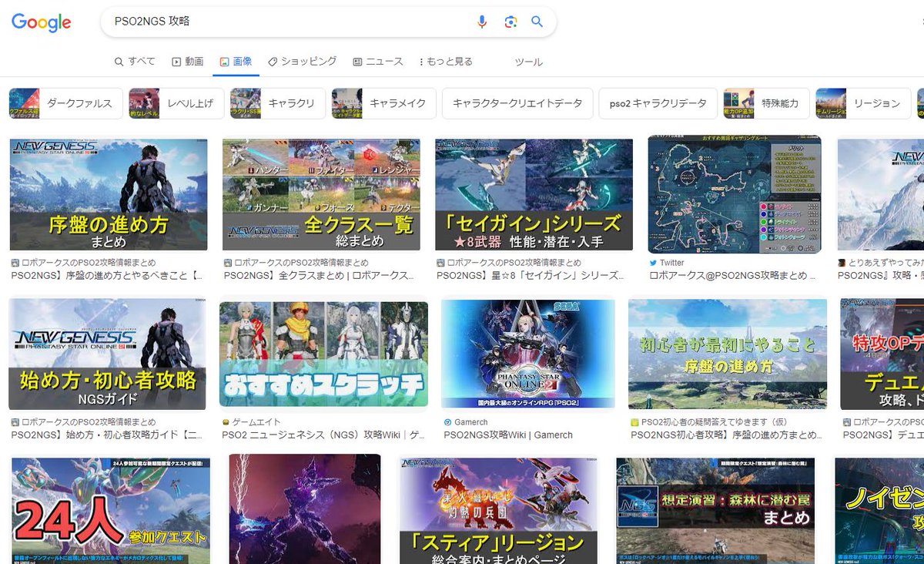The image size is (924, 564).
Task: Open the 想定演習：森林に潜む罠 thumbnail
Action: pos(715,509)
